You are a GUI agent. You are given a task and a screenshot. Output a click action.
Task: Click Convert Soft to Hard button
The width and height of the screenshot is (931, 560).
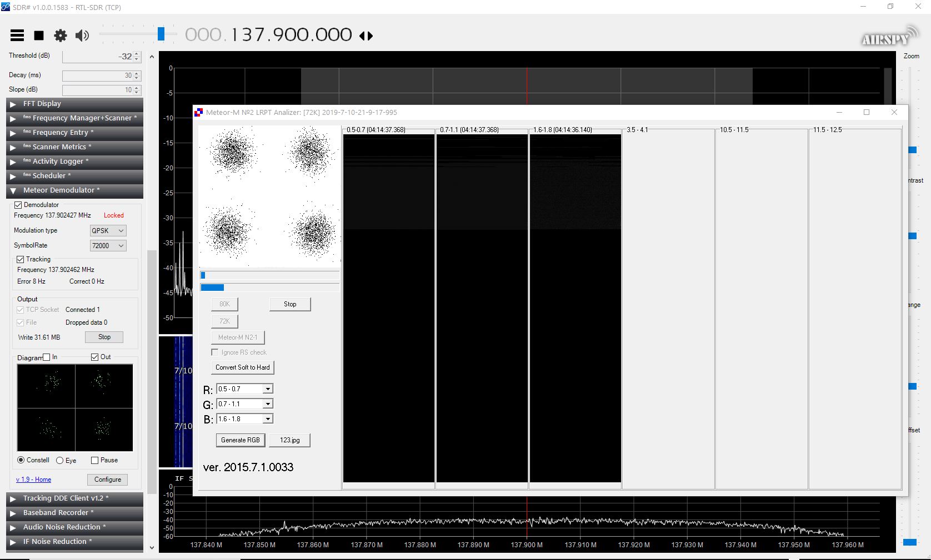click(243, 367)
